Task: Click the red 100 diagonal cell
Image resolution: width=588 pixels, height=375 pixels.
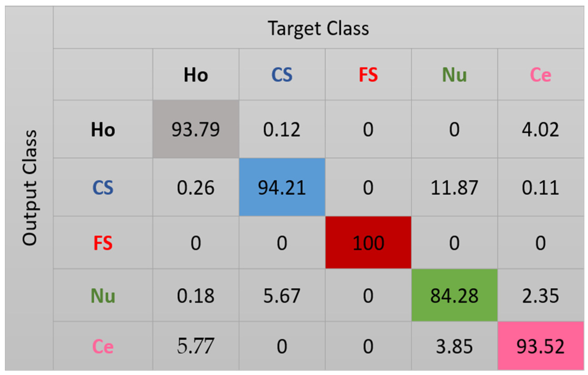Action: click(x=368, y=243)
